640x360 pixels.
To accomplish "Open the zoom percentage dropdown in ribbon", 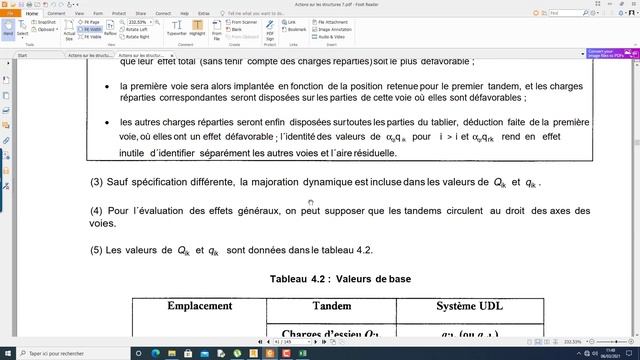I will (151, 22).
